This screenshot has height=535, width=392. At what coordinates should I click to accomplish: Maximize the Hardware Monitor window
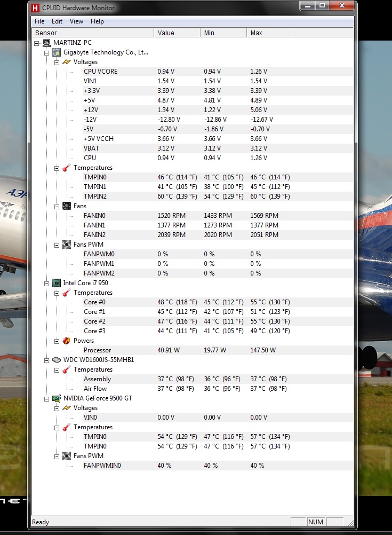[x=322, y=6]
